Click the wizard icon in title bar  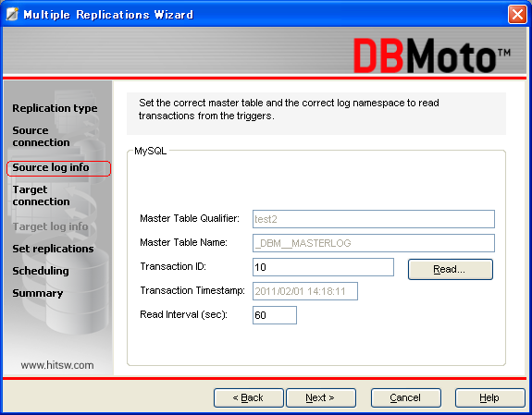pos(12,14)
